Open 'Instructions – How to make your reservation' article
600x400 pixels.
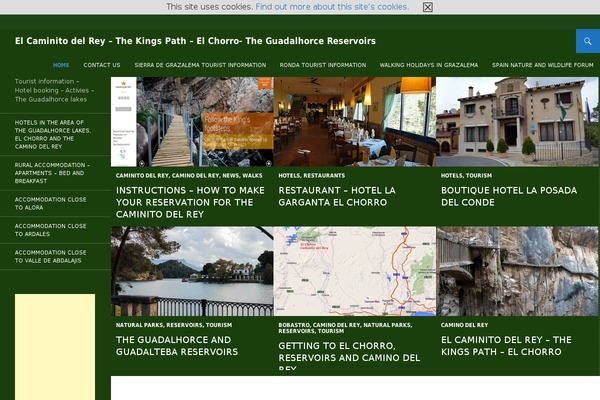190,202
